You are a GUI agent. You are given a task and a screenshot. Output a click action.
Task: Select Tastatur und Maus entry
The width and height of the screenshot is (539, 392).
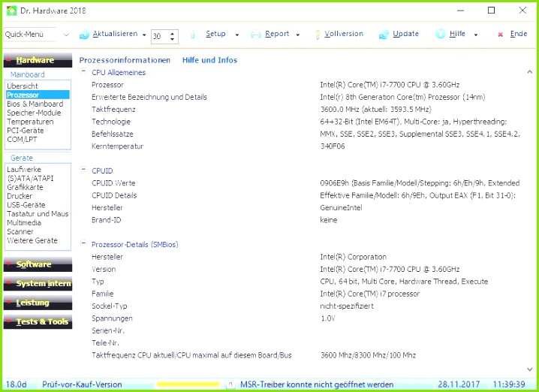[38, 214]
